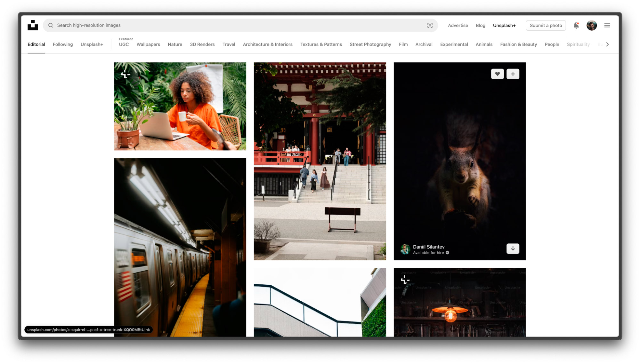This screenshot has width=640, height=364.
Task: Click the search magnifier icon
Action: pyautogui.click(x=51, y=25)
